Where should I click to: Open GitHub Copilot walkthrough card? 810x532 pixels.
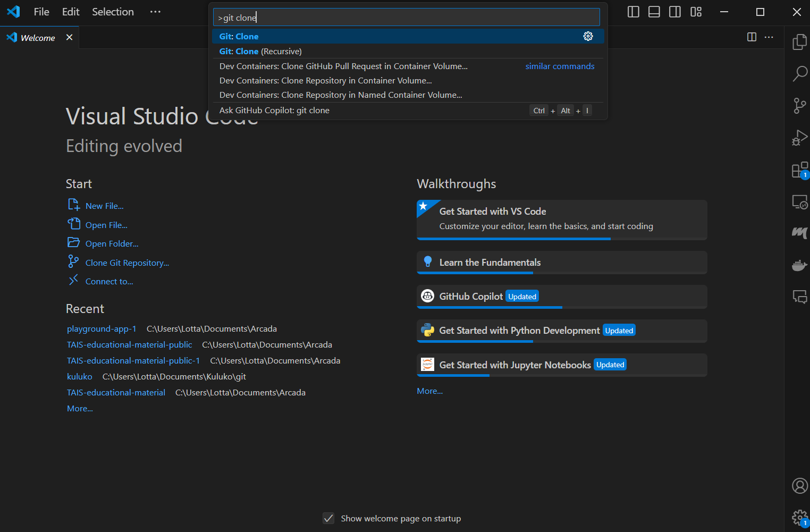click(562, 297)
